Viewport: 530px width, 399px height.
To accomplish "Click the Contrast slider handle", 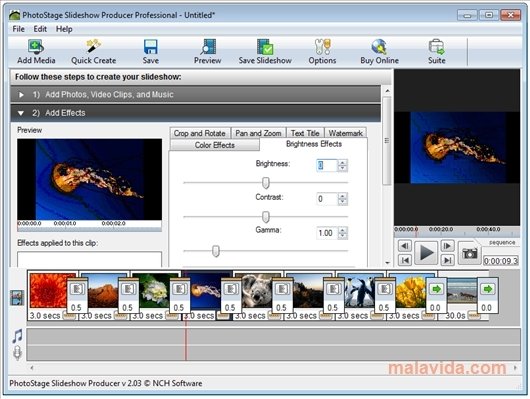I will 266,217.
